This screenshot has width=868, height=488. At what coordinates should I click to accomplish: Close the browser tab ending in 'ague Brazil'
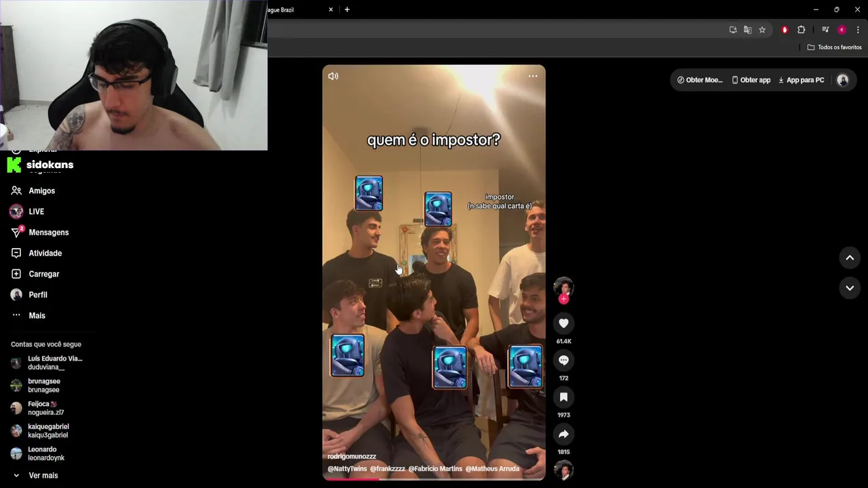331,9
